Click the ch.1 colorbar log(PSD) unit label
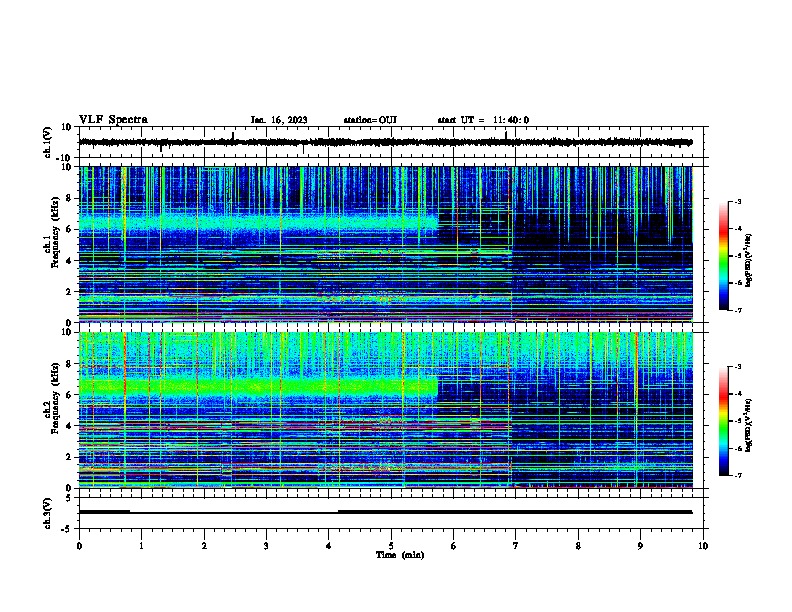The height and width of the screenshot is (612, 792). pos(749,261)
